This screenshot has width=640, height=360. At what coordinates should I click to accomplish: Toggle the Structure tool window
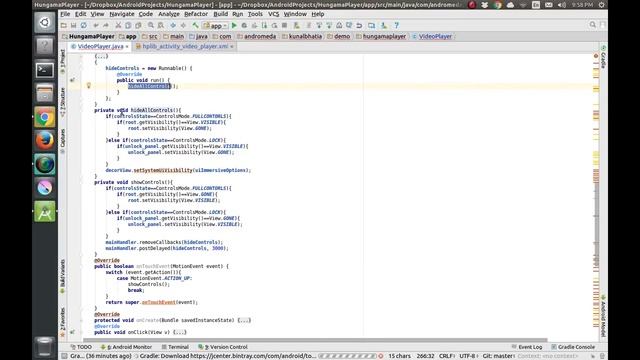(x=62, y=102)
